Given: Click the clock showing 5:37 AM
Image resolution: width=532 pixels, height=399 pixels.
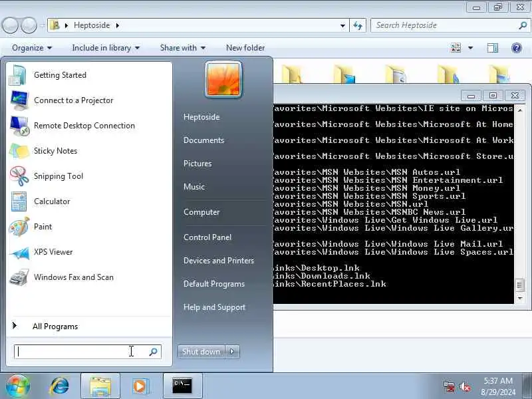Looking at the screenshot, I should pos(497,381).
